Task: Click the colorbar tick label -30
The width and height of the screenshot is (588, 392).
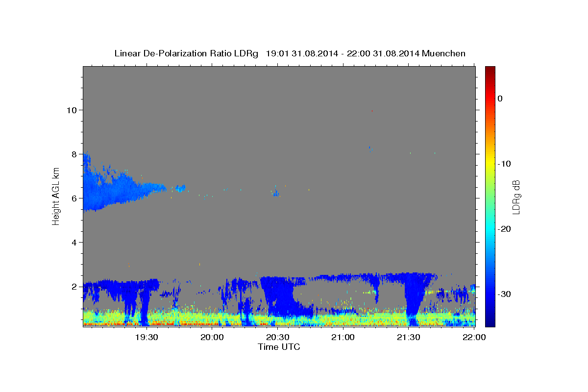Action: [x=503, y=294]
